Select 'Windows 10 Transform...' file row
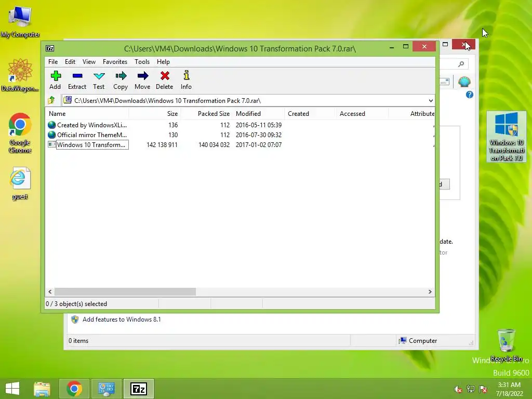This screenshot has width=532, height=399. point(240,144)
